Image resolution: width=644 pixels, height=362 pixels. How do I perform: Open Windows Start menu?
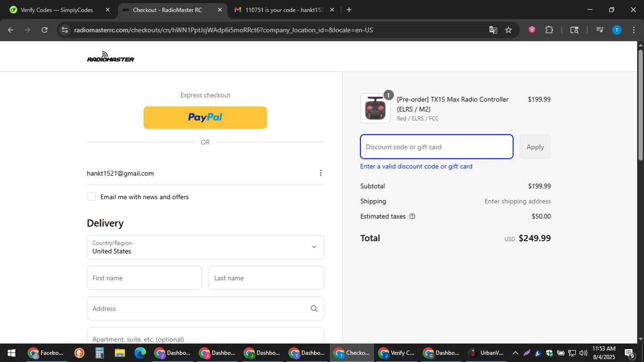tap(12, 353)
